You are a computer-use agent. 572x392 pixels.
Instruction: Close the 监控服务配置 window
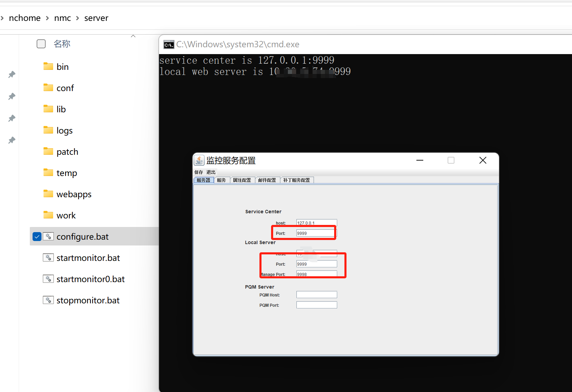pyautogui.click(x=483, y=160)
